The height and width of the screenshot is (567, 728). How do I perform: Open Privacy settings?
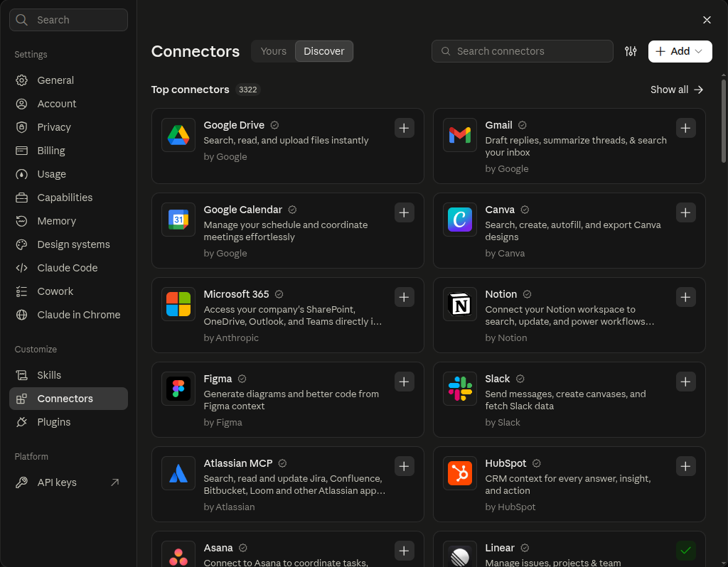68,127
